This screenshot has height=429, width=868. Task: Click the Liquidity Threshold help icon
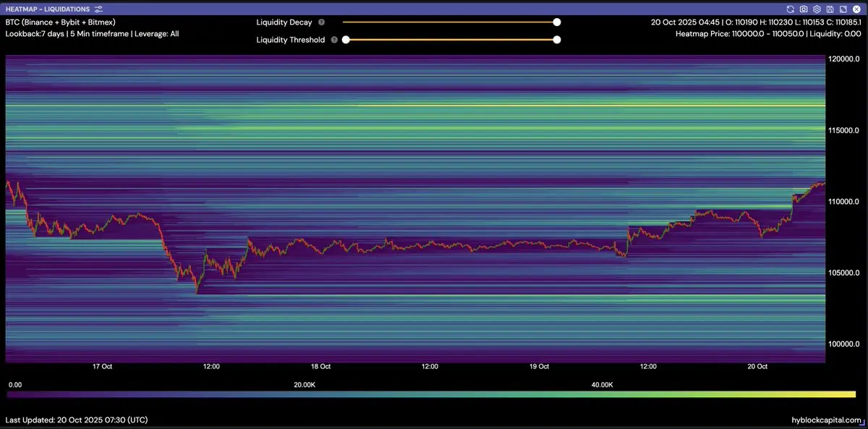click(x=334, y=40)
